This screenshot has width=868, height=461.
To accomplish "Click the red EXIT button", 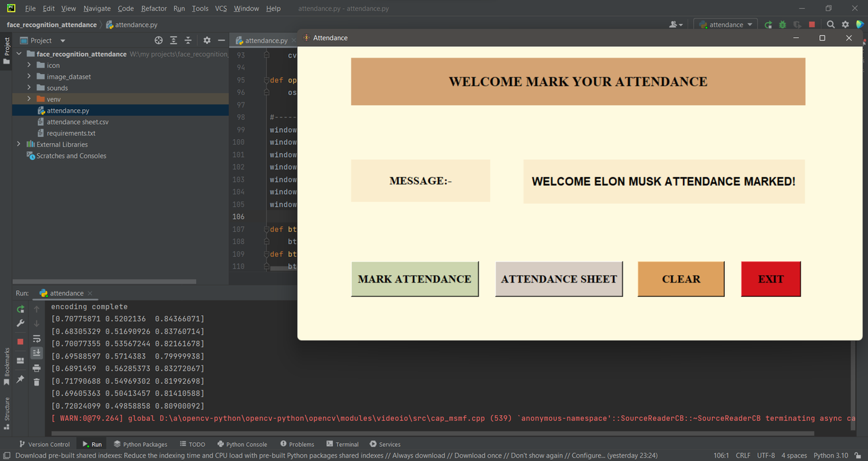I will (x=771, y=279).
